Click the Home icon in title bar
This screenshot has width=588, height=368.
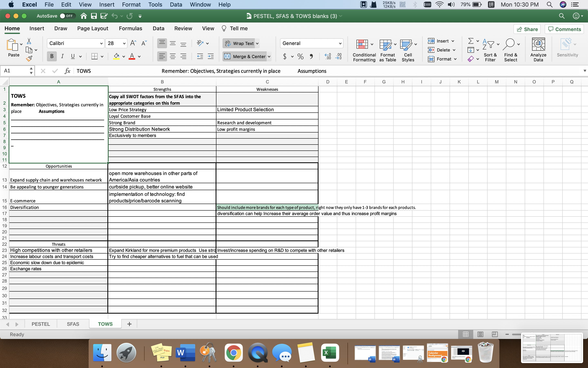(x=84, y=16)
